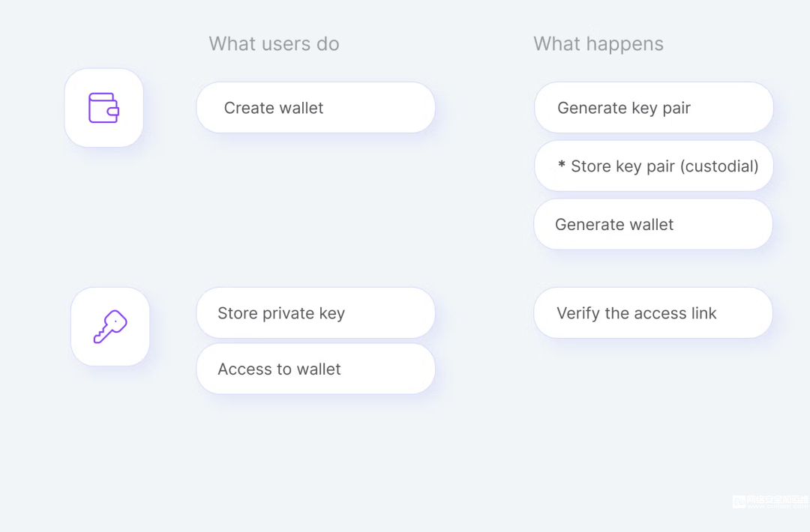Click the Store key pair (custodial) box
This screenshot has height=532, width=810.
click(653, 166)
